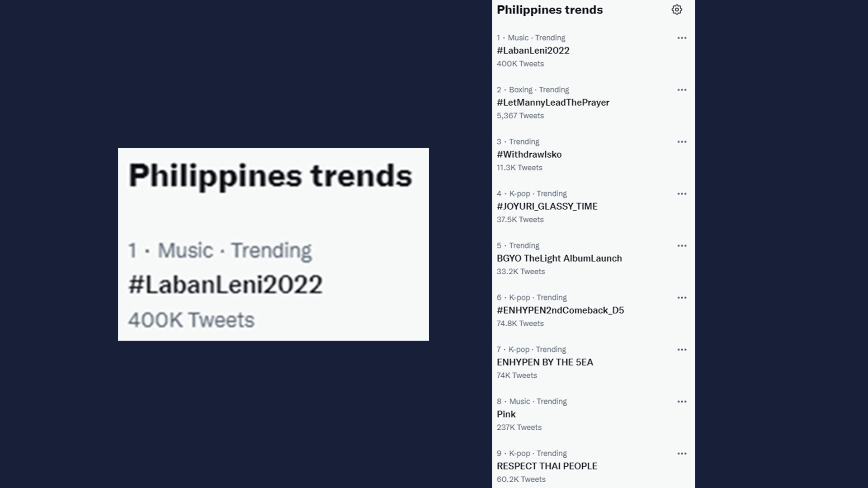Screen dimensions: 868x488
Task: Open more options for BGYO TheLight AlbumLaunch
Action: pos(682,246)
